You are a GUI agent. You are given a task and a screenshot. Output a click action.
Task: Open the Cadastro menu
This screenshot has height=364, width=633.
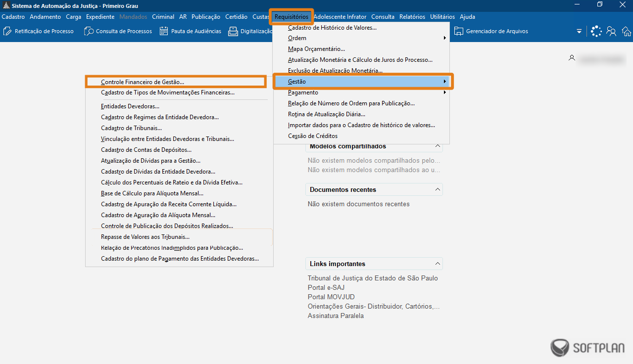[x=13, y=17]
